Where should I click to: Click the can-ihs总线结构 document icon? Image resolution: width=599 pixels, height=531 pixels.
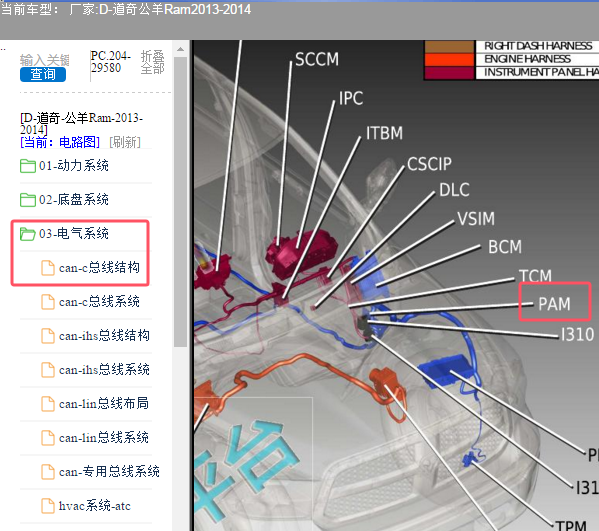click(48, 336)
